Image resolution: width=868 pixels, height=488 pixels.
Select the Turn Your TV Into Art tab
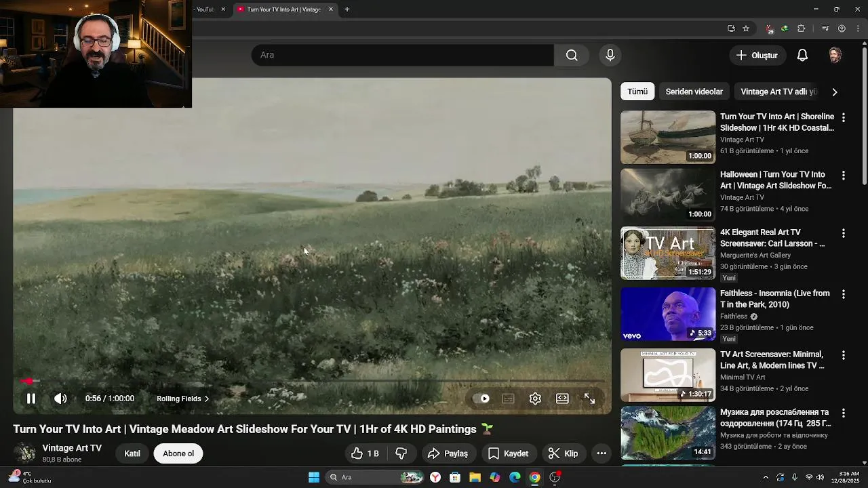point(283,9)
